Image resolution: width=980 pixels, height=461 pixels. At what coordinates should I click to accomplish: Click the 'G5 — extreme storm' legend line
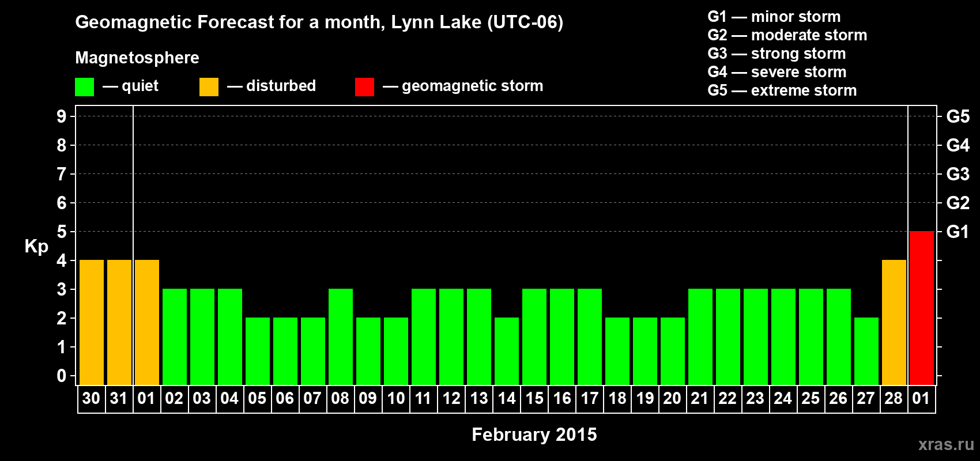pos(782,90)
